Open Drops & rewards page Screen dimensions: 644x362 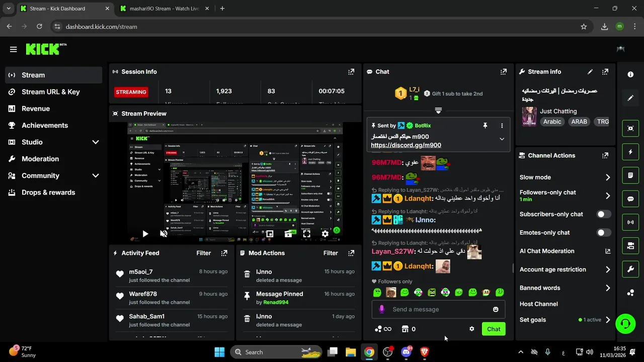click(54, 193)
